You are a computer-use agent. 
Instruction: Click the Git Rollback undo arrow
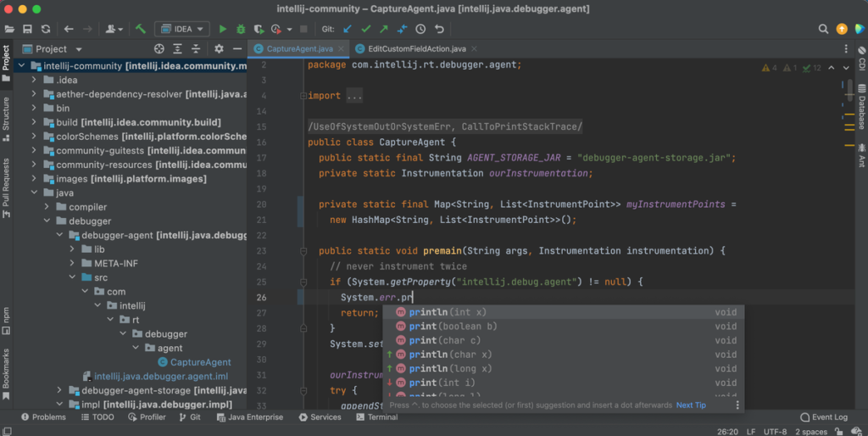[x=439, y=29]
